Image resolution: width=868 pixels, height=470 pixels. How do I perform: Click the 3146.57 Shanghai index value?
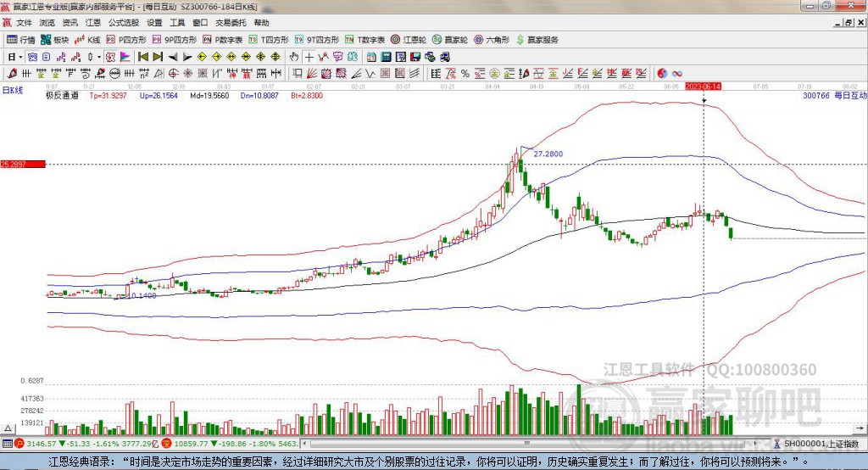42,444
